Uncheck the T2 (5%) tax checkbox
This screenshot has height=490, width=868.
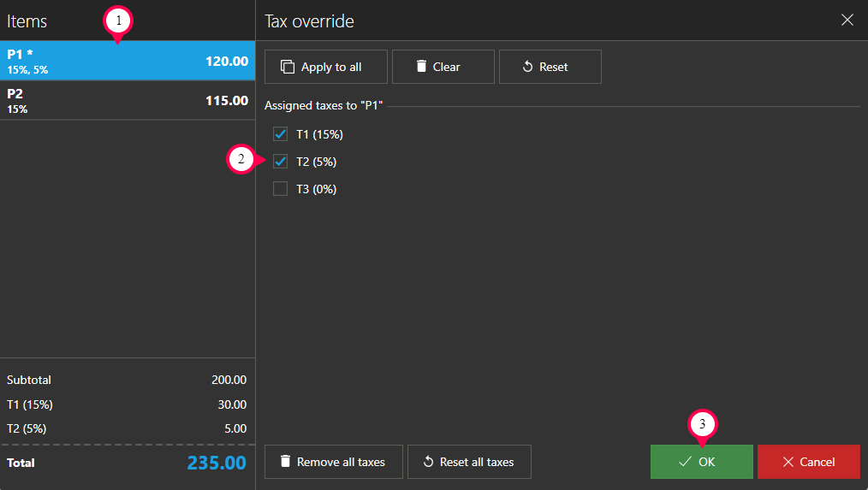point(280,162)
